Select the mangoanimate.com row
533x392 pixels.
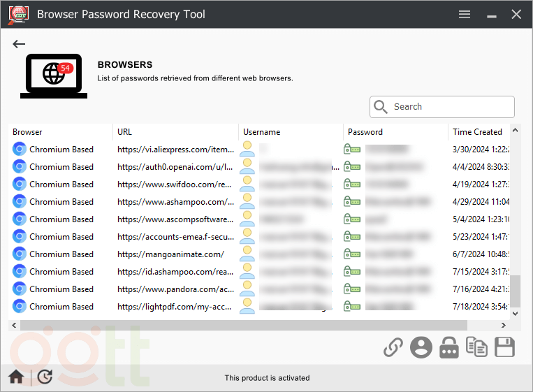(x=170, y=254)
